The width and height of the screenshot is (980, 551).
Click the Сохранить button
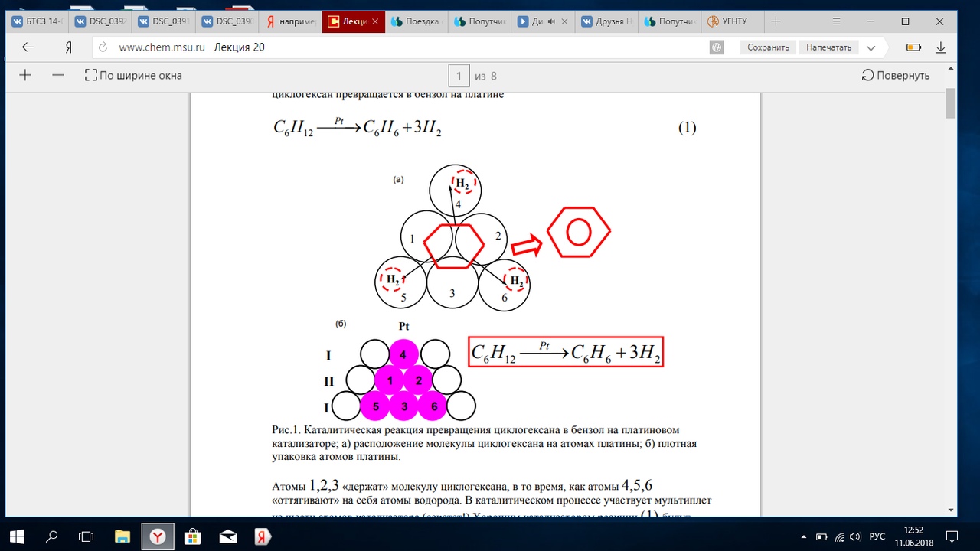pyautogui.click(x=768, y=47)
